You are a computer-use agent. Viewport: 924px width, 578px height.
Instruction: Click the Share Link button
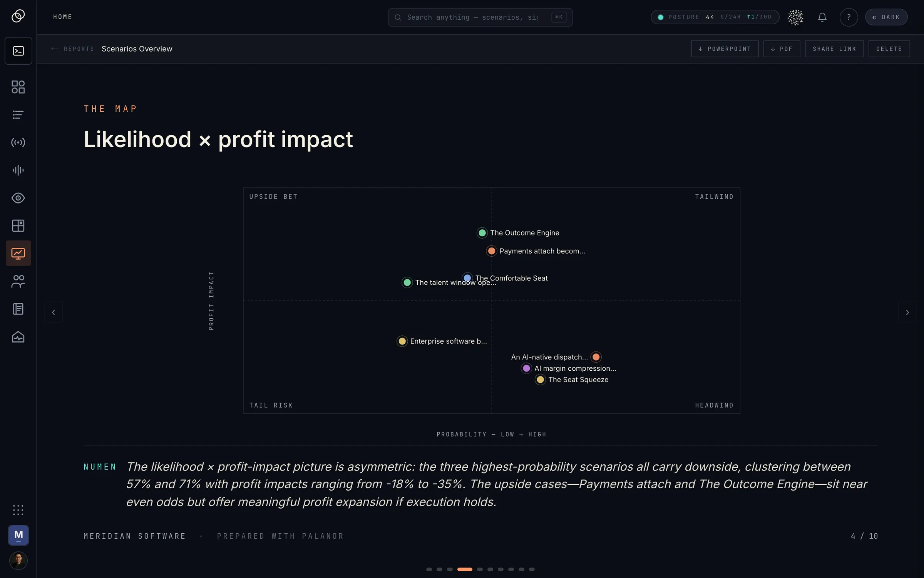[x=834, y=49]
